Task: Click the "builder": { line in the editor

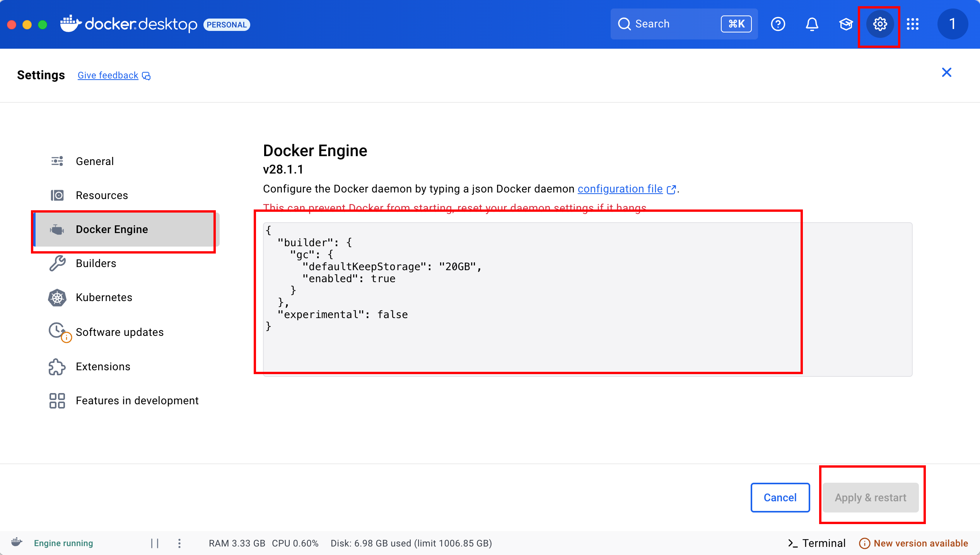Action: [315, 243]
